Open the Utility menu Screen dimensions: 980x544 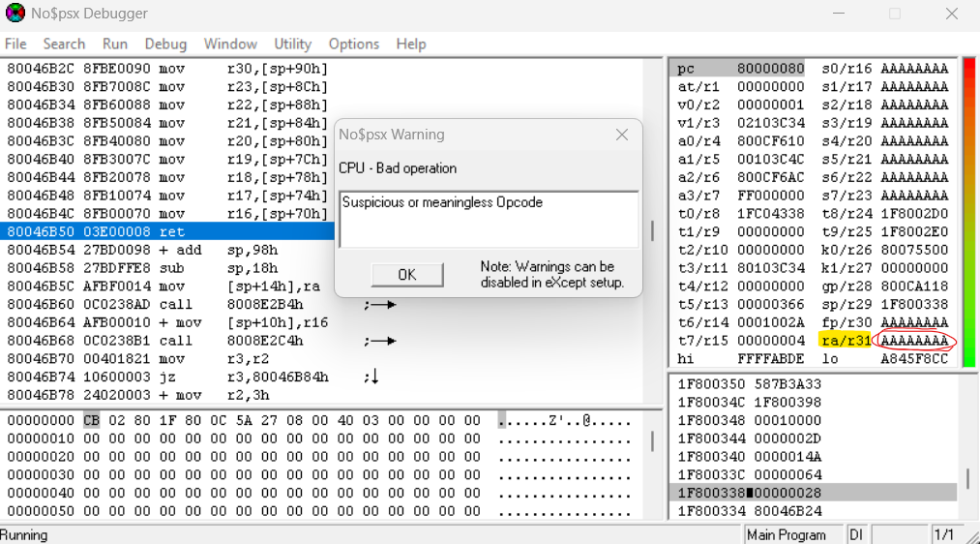pos(292,44)
